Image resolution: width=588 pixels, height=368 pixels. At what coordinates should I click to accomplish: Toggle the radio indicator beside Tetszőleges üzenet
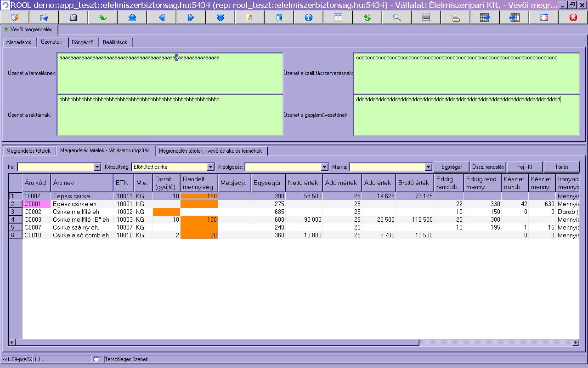[x=96, y=359]
